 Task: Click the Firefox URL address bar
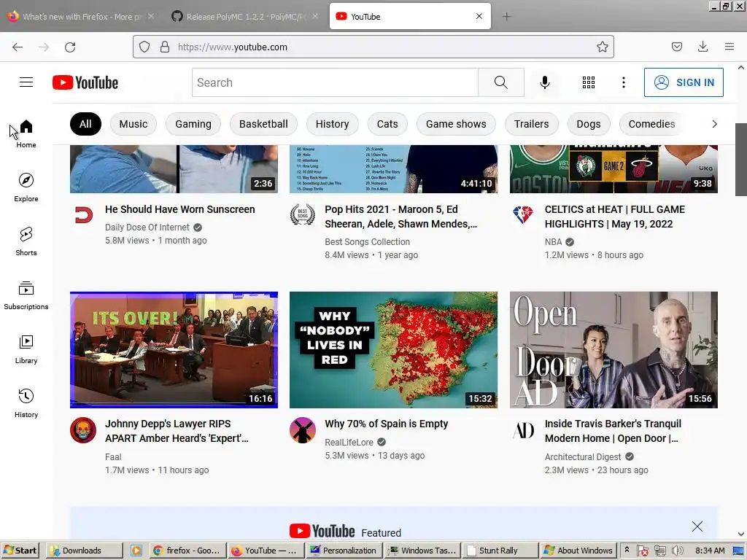[373, 47]
